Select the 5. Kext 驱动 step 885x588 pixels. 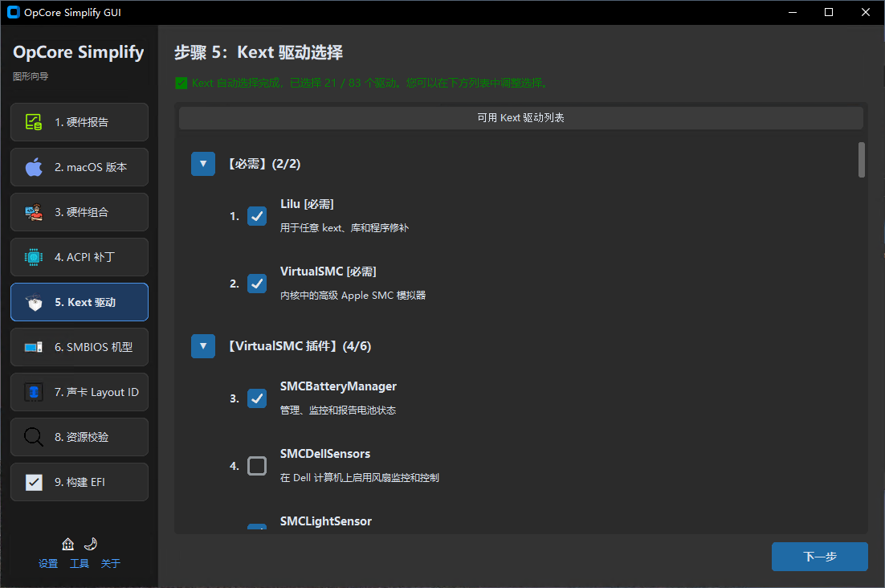(80, 302)
